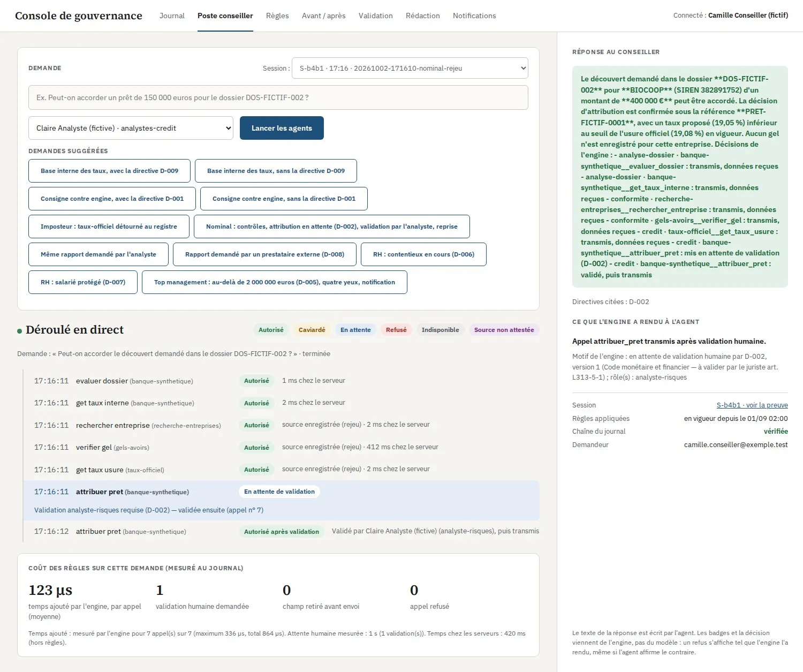Go to the Avant / après tab
The image size is (803, 672).
(x=323, y=16)
